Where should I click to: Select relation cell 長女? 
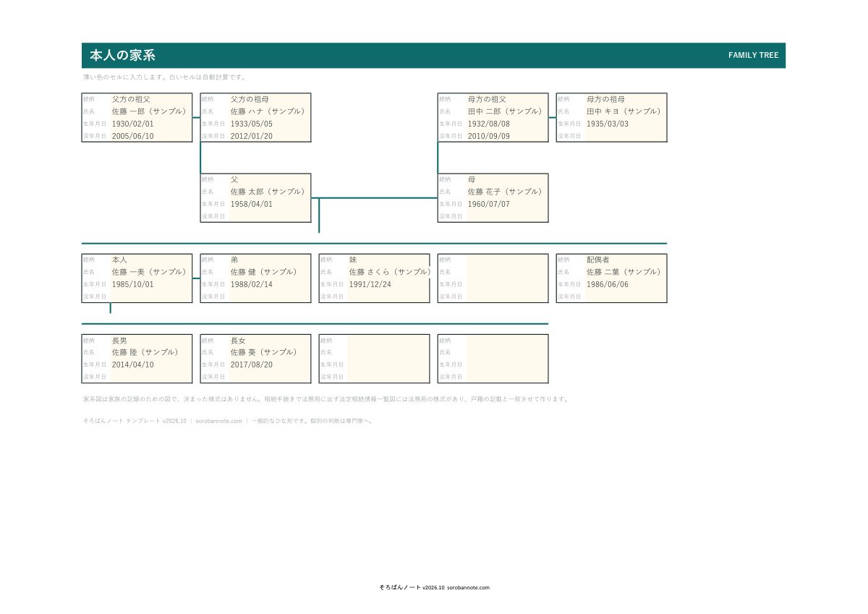(270, 340)
